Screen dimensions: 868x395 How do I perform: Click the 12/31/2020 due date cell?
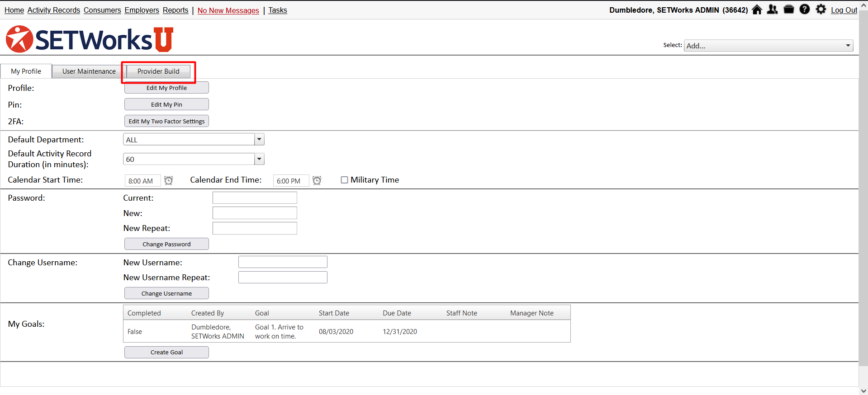[400, 332]
